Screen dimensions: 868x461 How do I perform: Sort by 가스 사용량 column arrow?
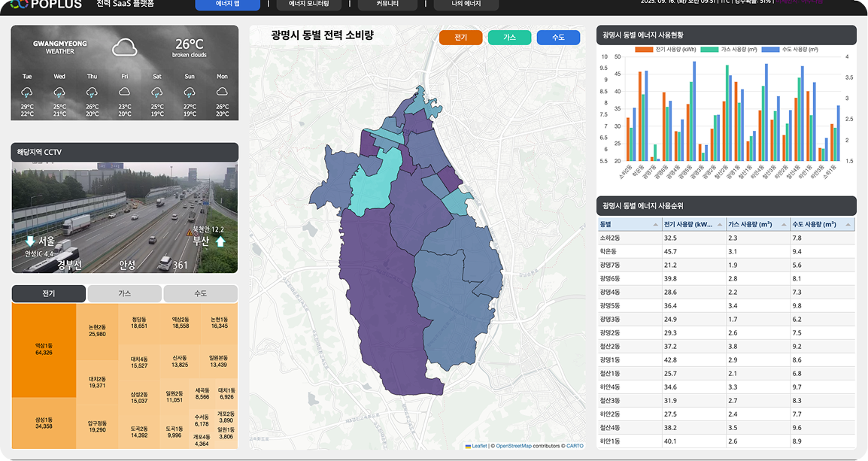784,225
